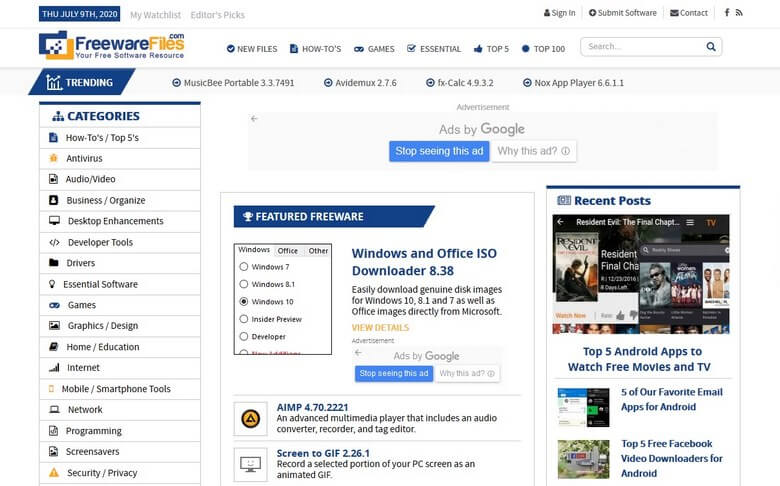Go to the TOP 100 menu
780x486 pixels.
click(x=543, y=48)
